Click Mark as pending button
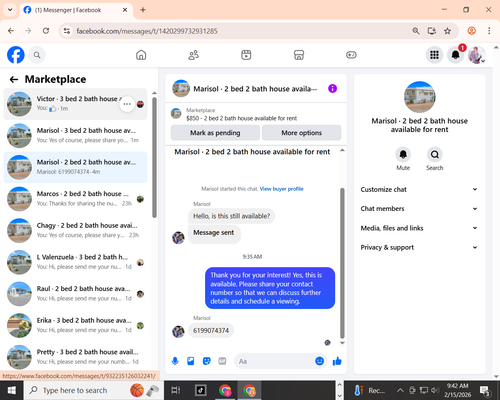The width and height of the screenshot is (500, 400). pyautogui.click(x=215, y=133)
